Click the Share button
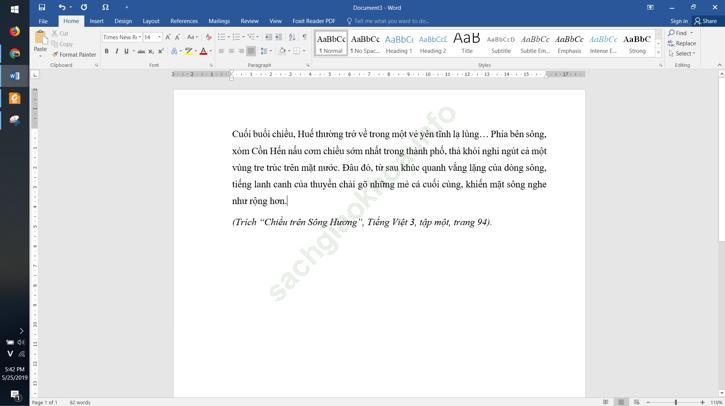725x406 pixels. tap(706, 21)
